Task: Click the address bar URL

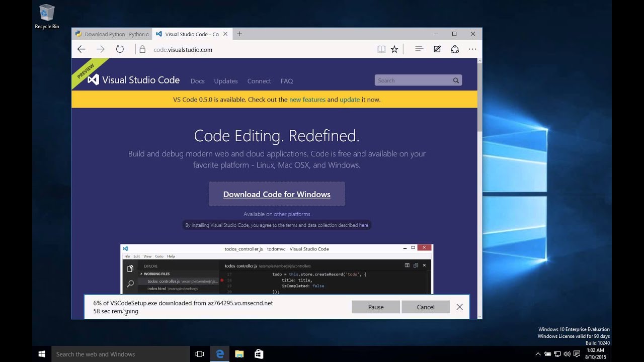Action: (183, 50)
